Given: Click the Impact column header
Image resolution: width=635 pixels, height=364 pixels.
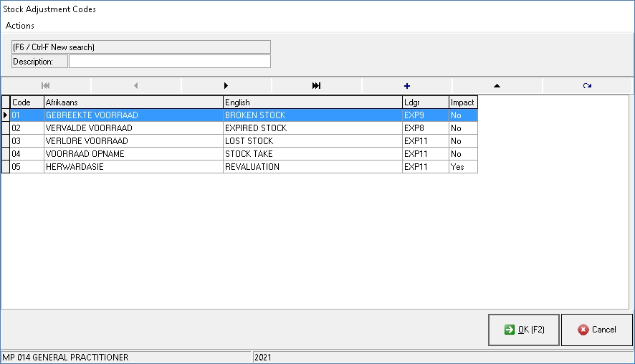Looking at the screenshot, I should 462,102.
